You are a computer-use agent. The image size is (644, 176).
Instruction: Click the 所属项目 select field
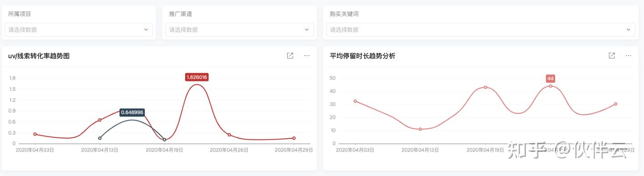pos(79,30)
